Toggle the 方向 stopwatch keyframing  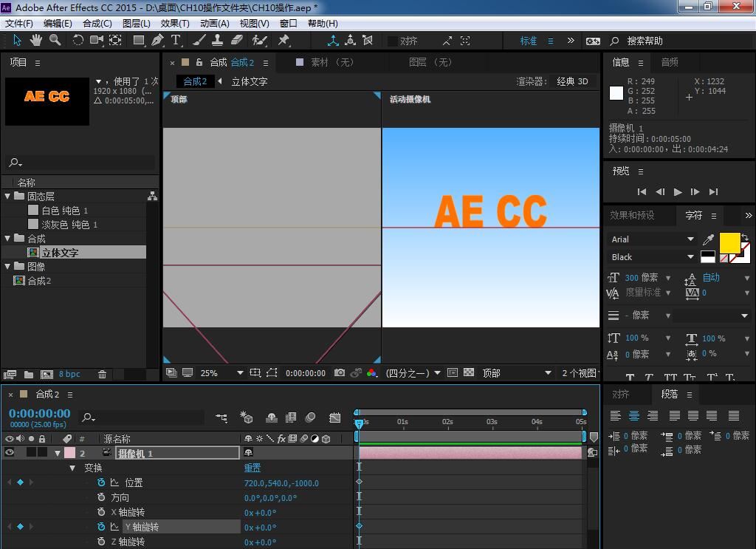(x=101, y=497)
